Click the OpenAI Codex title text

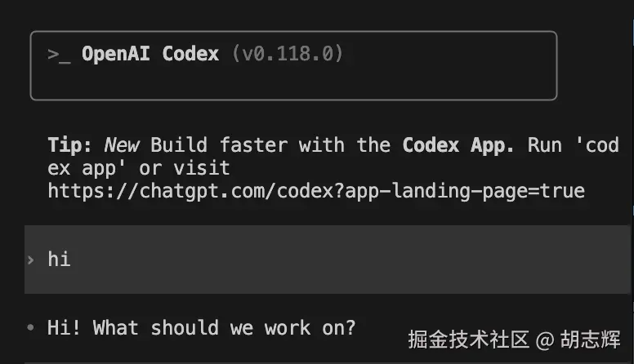click(x=150, y=54)
